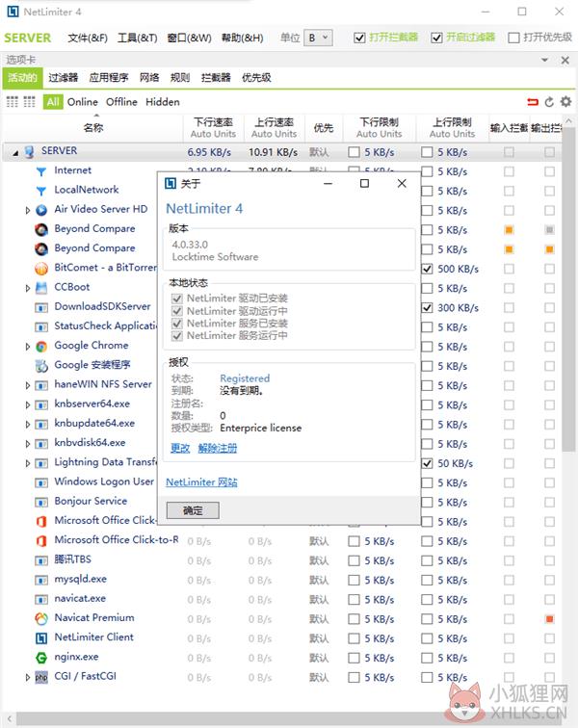Viewport: 578px width, 728px height.
Task: Click the Google Chrome icon
Action: (41, 347)
